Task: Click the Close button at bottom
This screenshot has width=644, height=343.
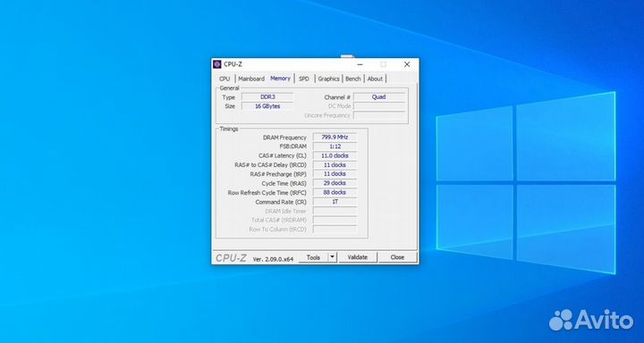Action: (x=397, y=257)
